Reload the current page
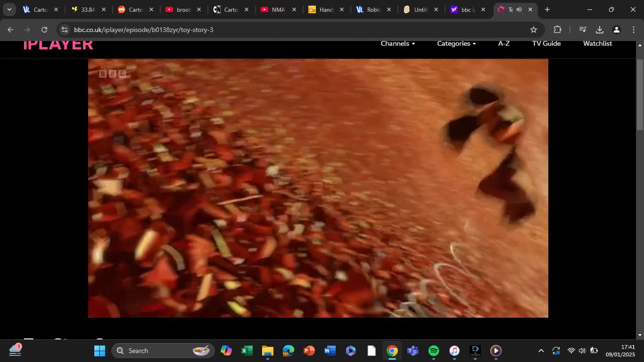 pos(44,30)
